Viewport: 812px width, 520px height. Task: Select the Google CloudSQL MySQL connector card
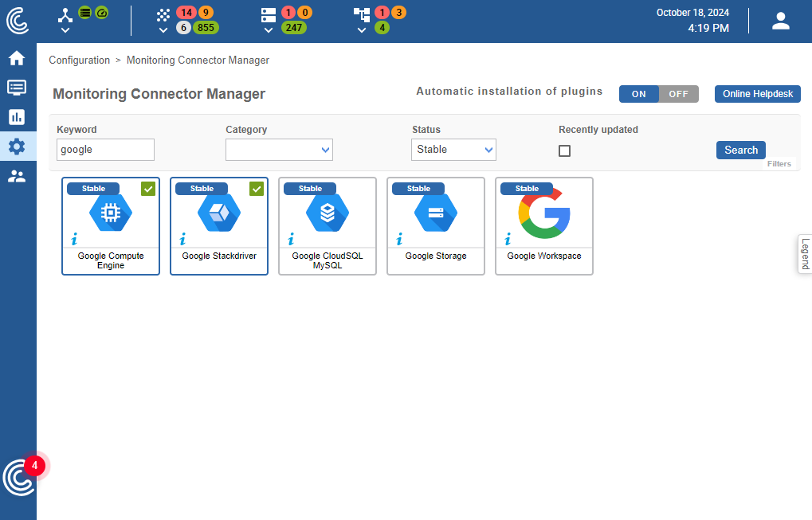coord(328,226)
